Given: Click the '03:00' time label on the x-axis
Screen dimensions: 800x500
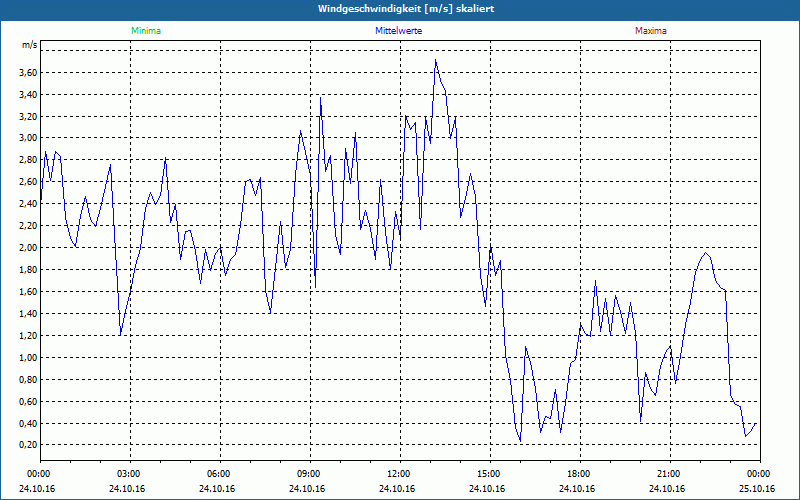Looking at the screenshot, I should pyautogui.click(x=131, y=474).
